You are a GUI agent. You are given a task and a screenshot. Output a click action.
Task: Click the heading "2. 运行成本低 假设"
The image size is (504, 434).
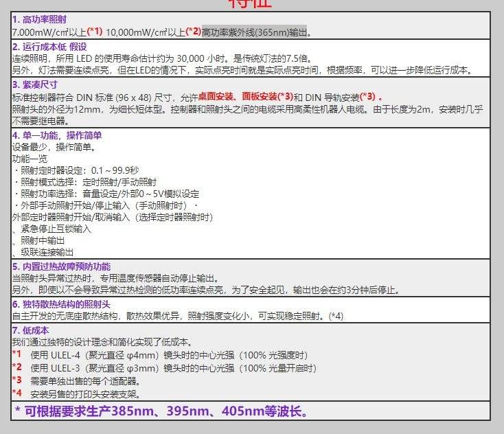49,47
